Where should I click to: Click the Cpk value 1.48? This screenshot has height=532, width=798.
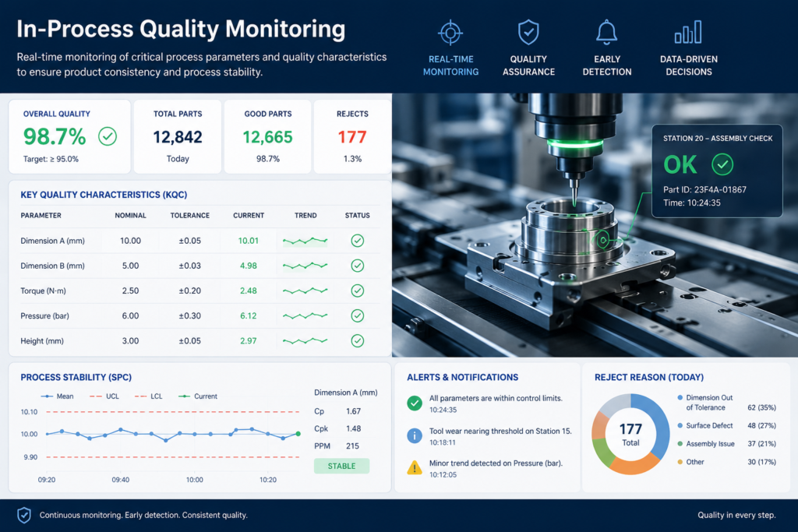click(353, 428)
